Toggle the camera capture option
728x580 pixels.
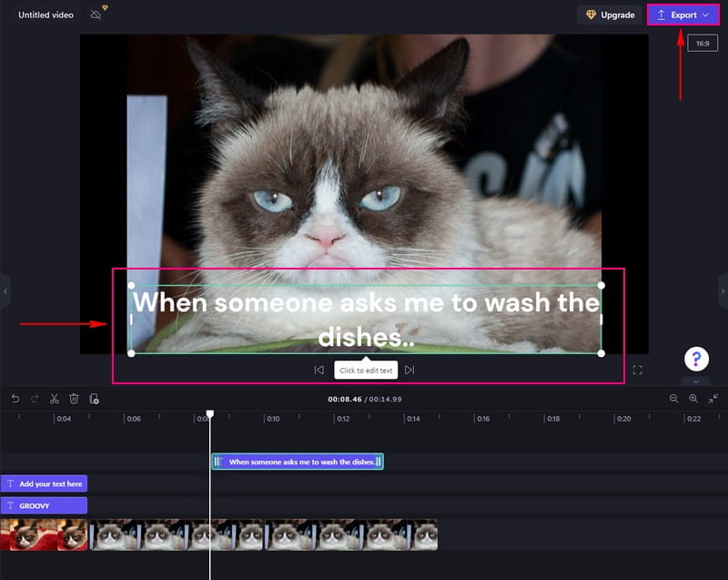[x=96, y=15]
